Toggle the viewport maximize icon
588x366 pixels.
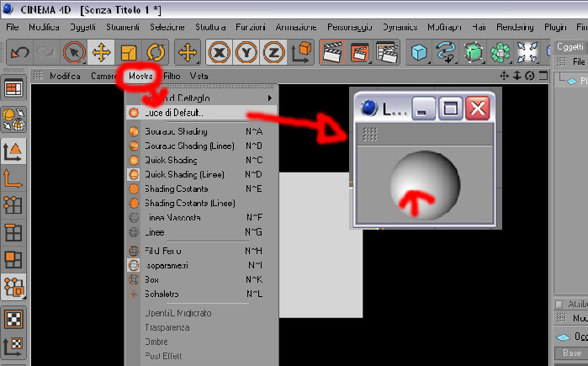pyautogui.click(x=543, y=76)
